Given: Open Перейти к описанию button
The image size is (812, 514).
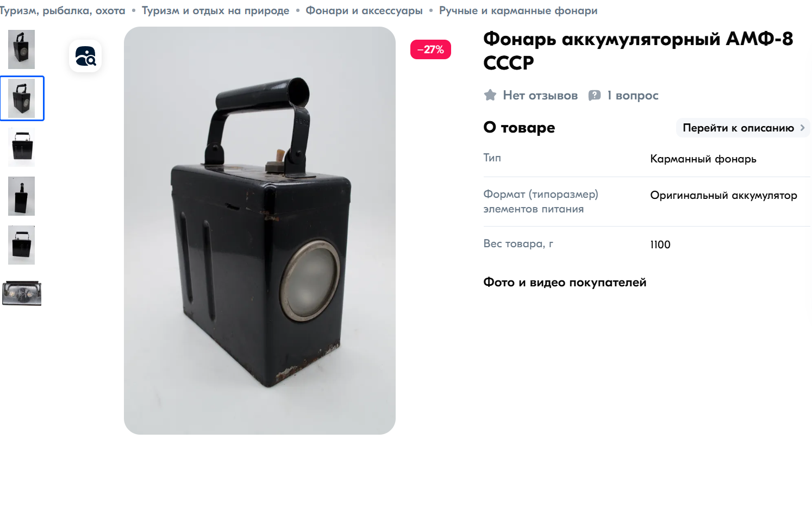Looking at the screenshot, I should tap(743, 128).
